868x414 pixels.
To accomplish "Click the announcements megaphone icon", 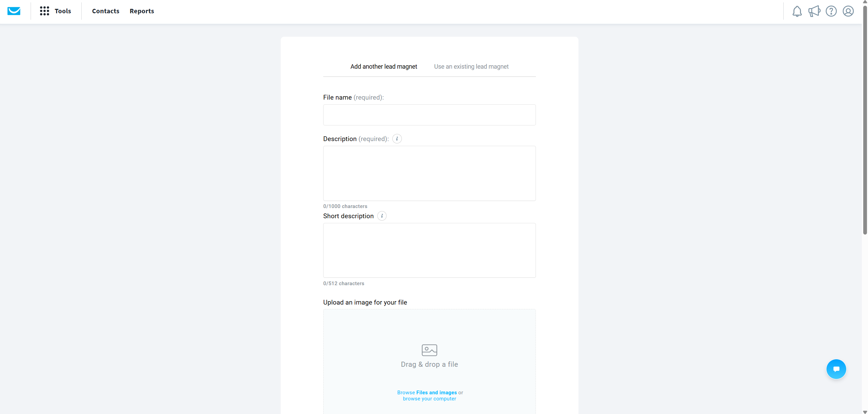I will tap(814, 11).
